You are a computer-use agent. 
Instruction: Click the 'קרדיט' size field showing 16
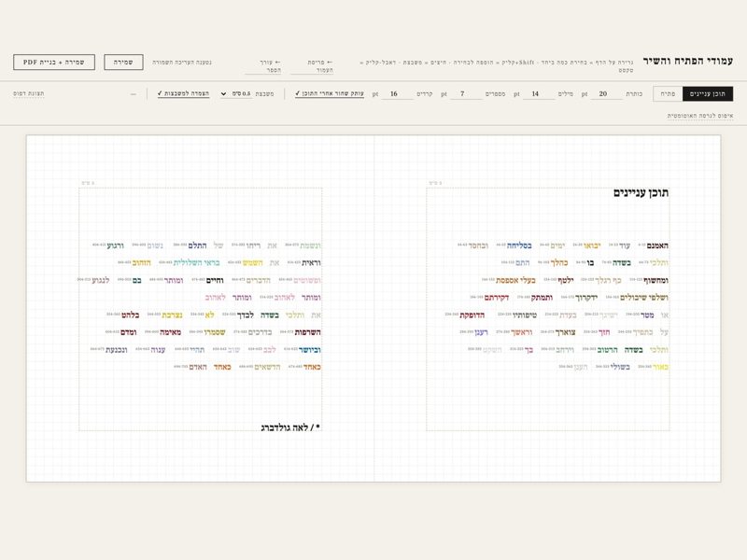click(x=398, y=94)
